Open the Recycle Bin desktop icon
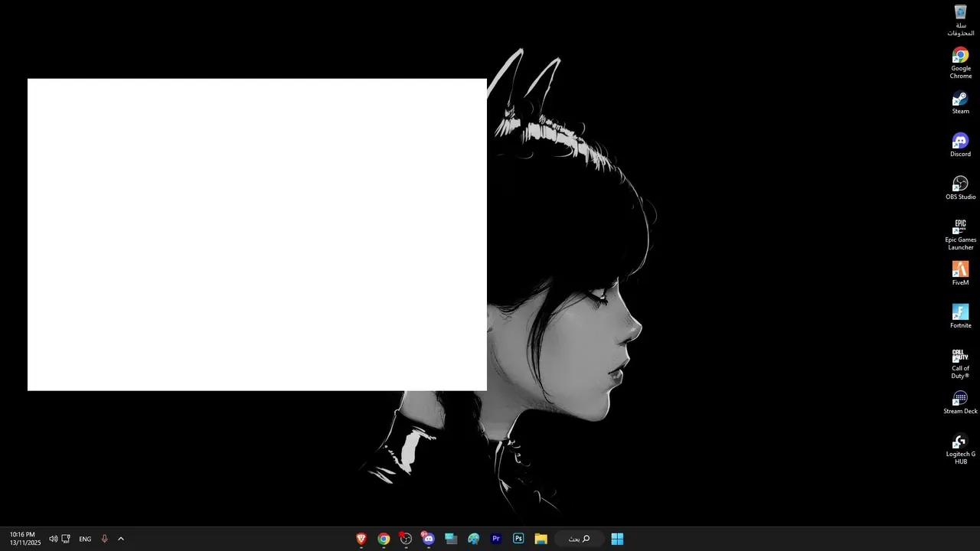 pos(960,20)
